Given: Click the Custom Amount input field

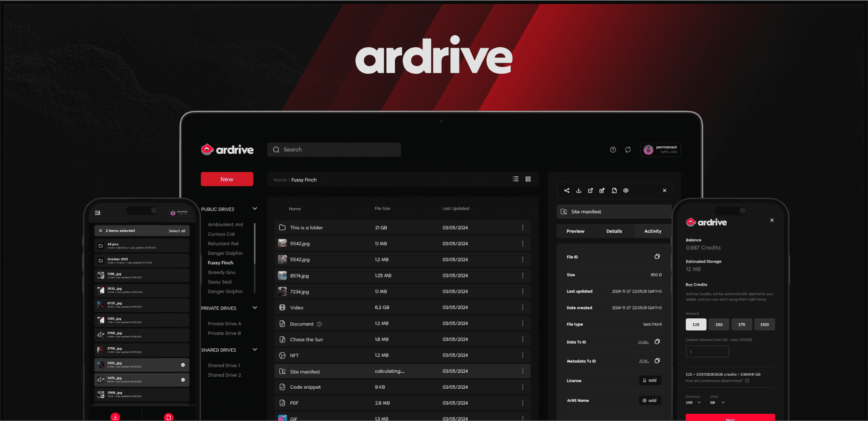Looking at the screenshot, I should pyautogui.click(x=707, y=352).
